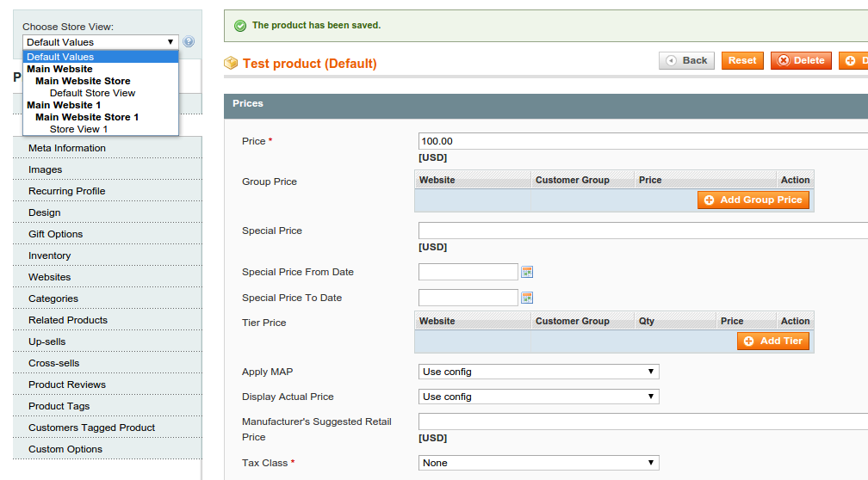Open calendar for Special Price From Date
This screenshot has width=868, height=480.
coord(527,272)
